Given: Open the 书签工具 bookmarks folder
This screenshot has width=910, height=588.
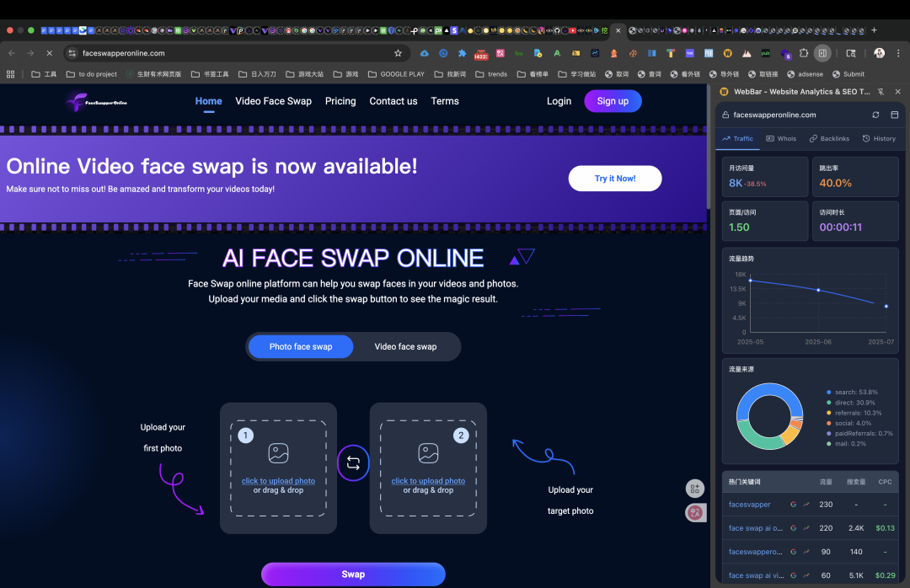Looking at the screenshot, I should click(210, 74).
